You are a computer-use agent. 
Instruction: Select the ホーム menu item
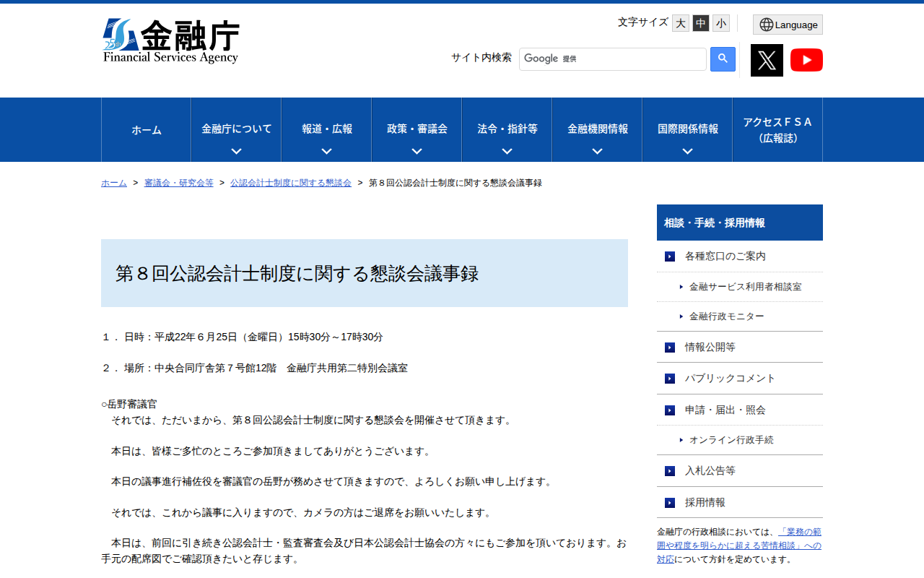[146, 129]
